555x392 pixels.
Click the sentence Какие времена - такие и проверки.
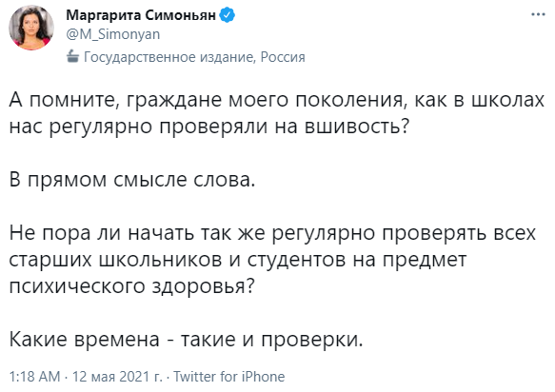[187, 340]
